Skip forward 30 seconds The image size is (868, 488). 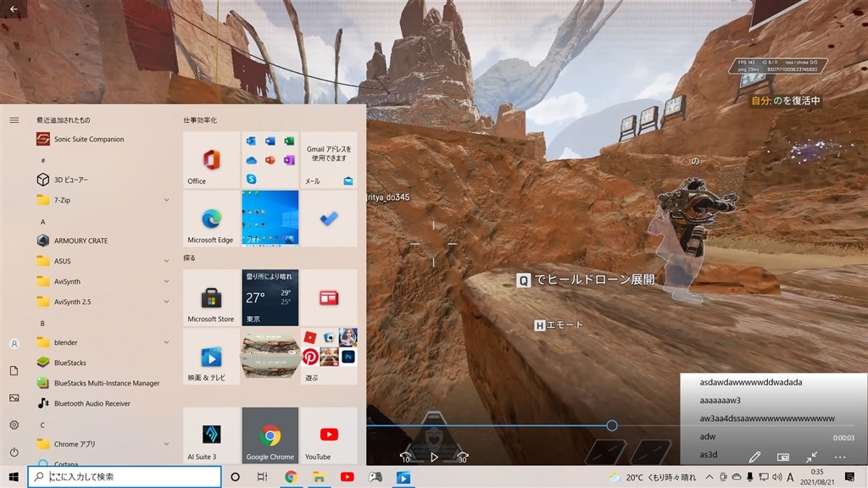(462, 457)
